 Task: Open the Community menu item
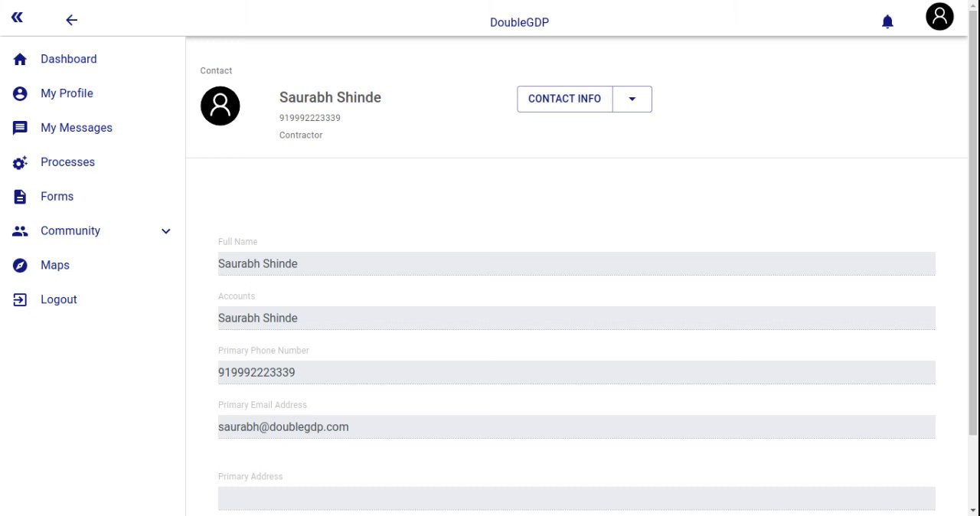70,231
